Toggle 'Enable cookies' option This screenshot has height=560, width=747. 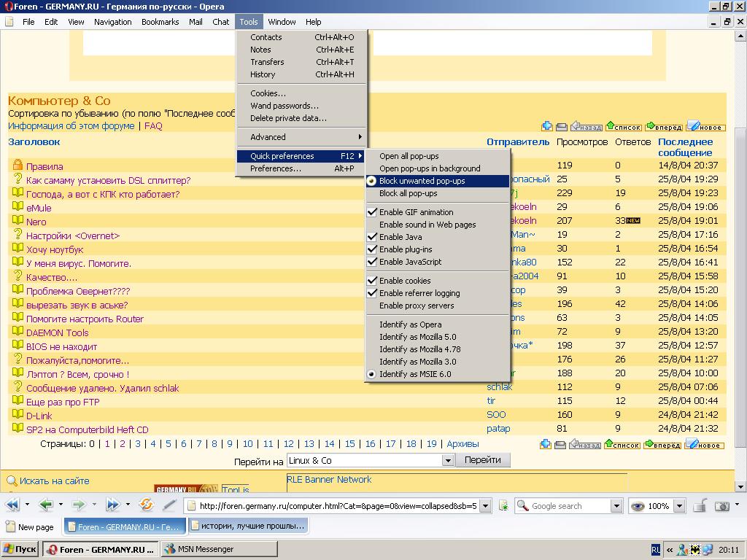pyautogui.click(x=438, y=281)
